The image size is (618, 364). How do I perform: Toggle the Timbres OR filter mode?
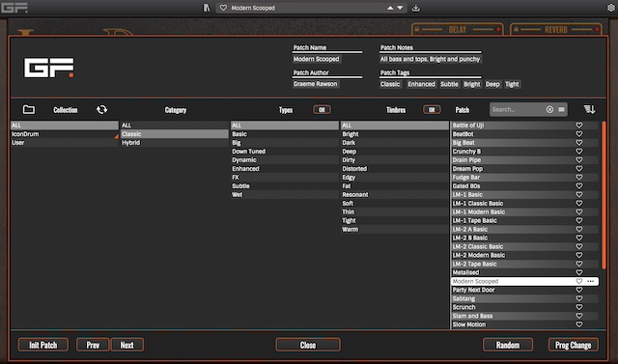pos(432,109)
